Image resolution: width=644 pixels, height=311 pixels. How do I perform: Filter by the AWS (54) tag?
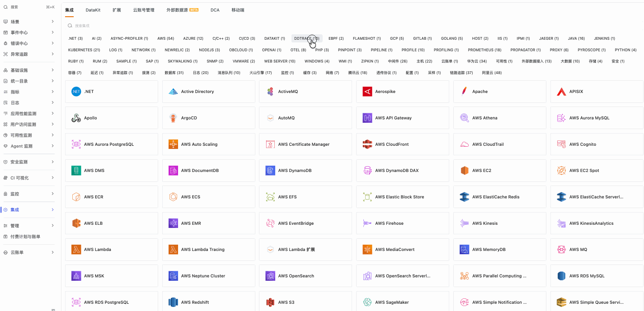pos(166,38)
